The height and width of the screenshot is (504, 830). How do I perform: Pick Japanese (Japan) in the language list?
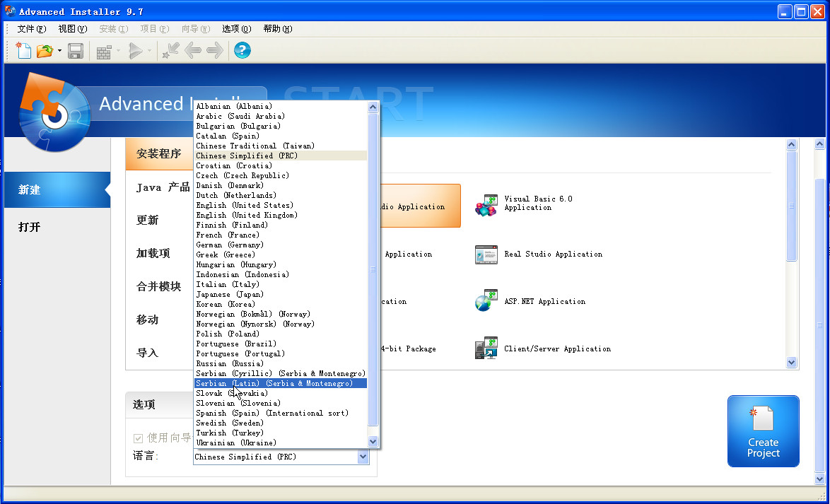click(x=230, y=294)
